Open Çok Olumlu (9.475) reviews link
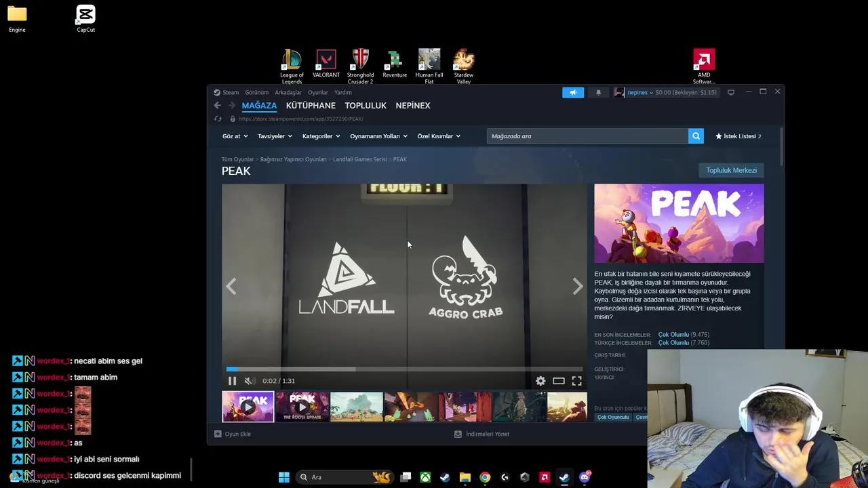This screenshot has height=488, width=868. coord(684,335)
